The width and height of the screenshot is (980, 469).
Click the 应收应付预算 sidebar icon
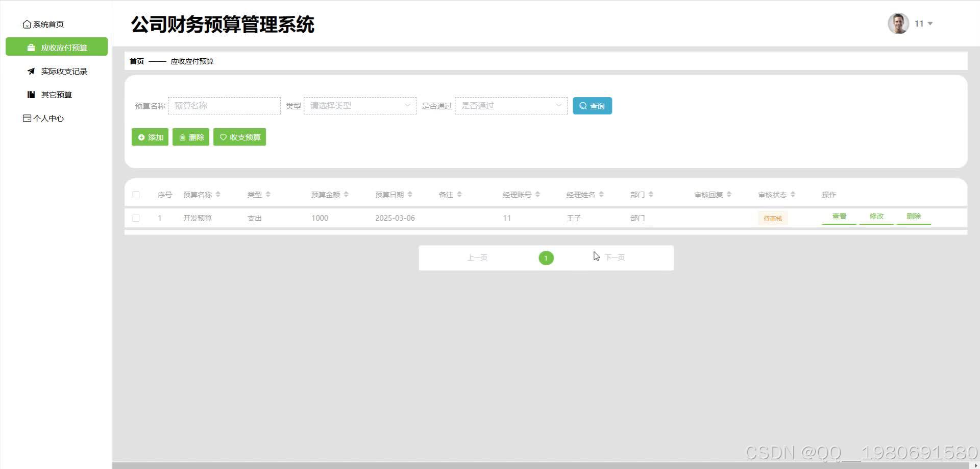click(31, 47)
